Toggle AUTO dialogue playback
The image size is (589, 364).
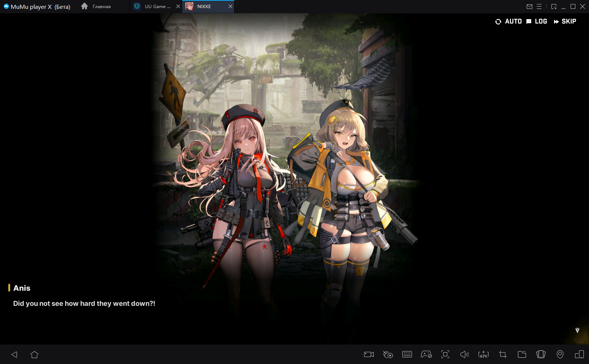508,21
